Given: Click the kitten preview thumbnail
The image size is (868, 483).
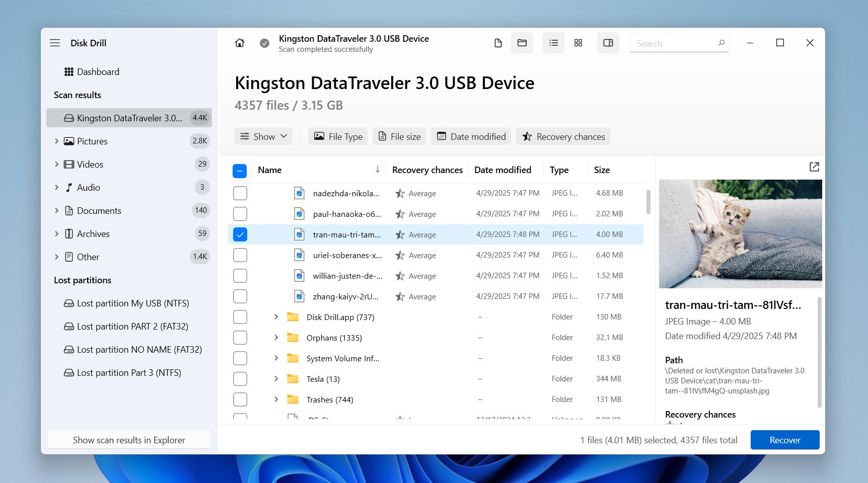Looking at the screenshot, I should click(740, 234).
